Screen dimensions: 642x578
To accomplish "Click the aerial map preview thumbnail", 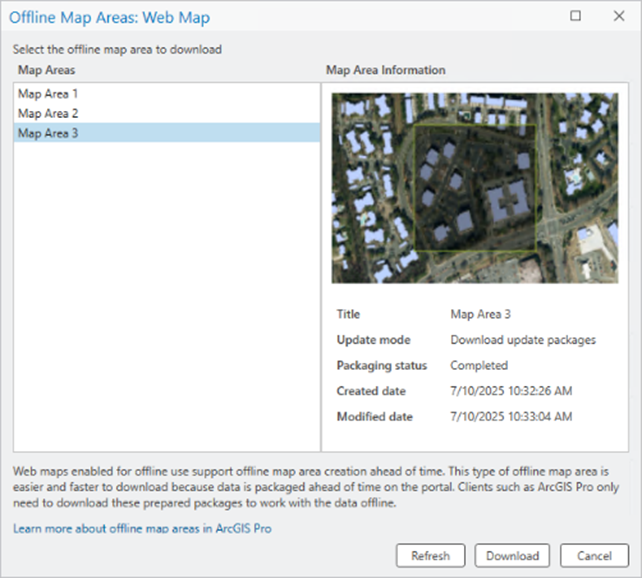I will pyautogui.click(x=475, y=188).
